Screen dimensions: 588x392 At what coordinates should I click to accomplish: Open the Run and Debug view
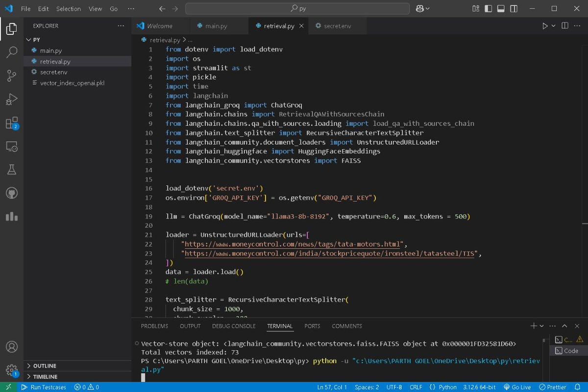click(12, 99)
